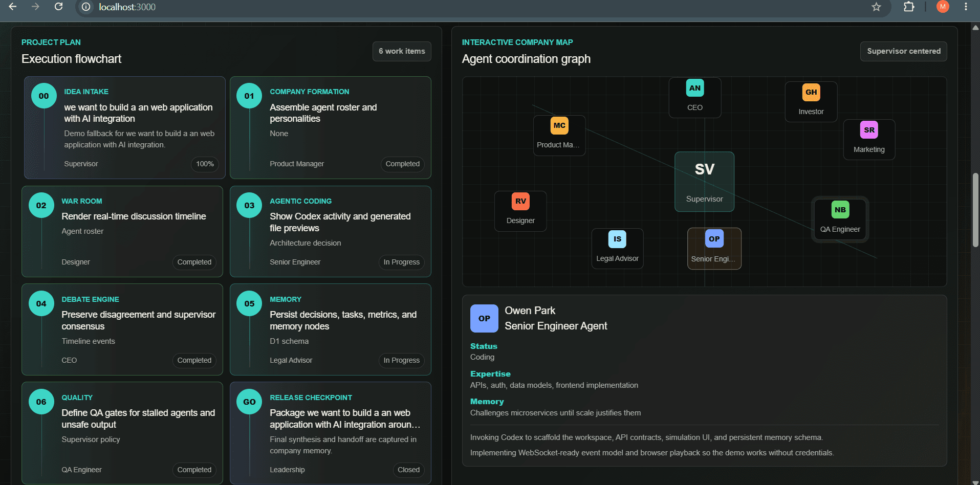Click the OP avatar beside Owen Park
Viewport: 980px width, 485px height.
pyautogui.click(x=484, y=318)
